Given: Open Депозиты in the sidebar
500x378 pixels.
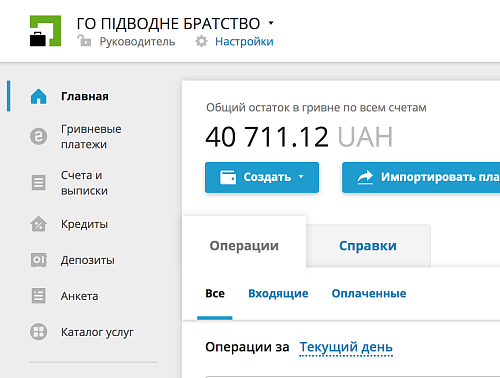Looking at the screenshot, I should click(88, 260).
